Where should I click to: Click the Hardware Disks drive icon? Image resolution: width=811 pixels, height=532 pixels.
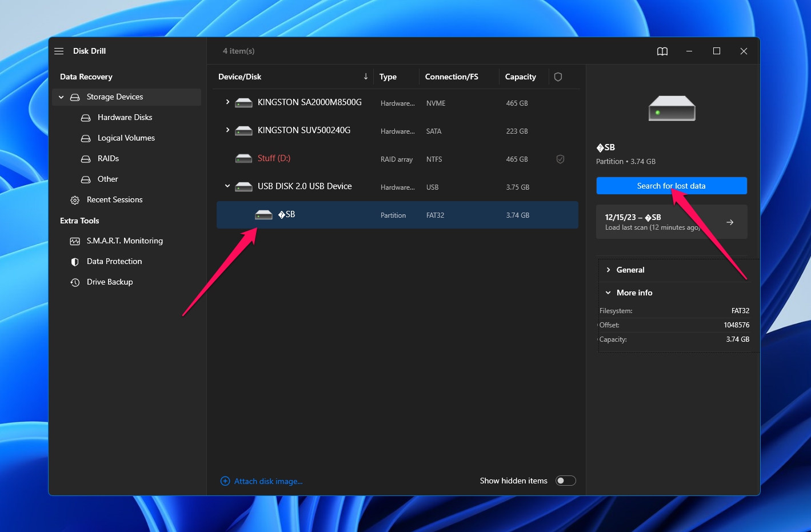86,118
